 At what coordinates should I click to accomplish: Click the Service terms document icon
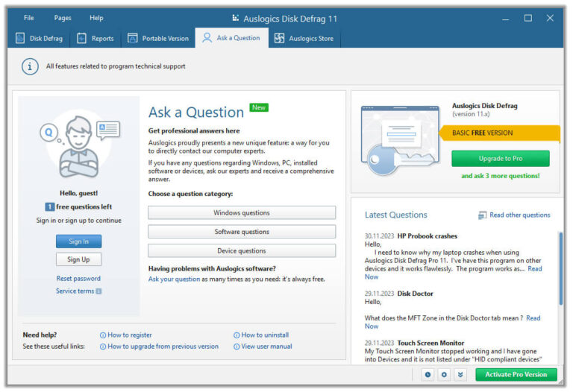coord(98,291)
